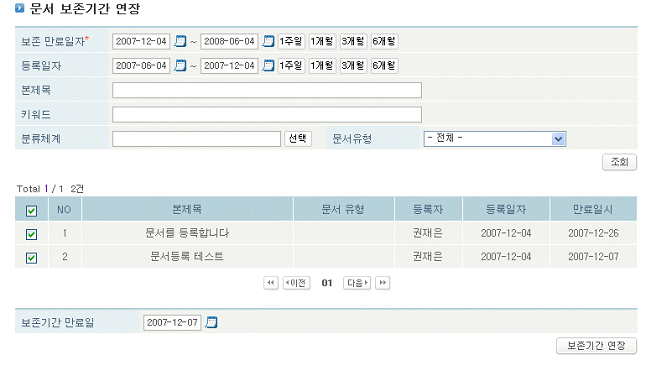Screen dimensions: 646x376
Task: Click the NO column header
Action: point(65,210)
